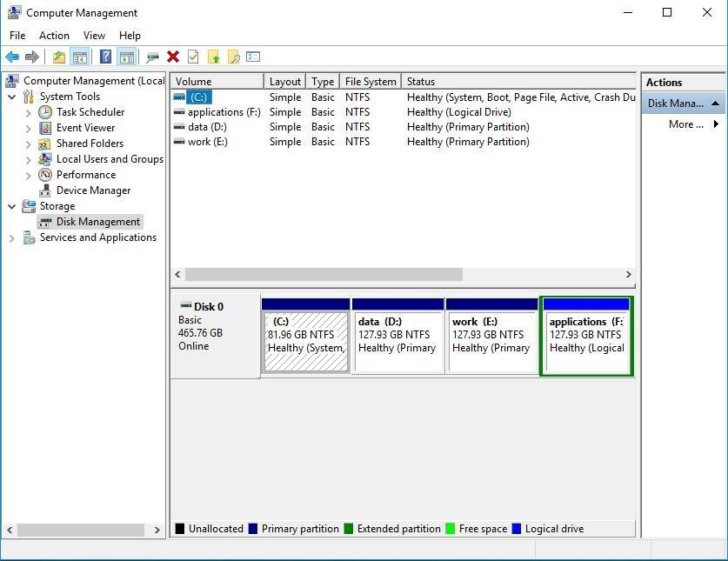Select the applications (F:) volume row
This screenshot has width=728, height=561.
403,112
